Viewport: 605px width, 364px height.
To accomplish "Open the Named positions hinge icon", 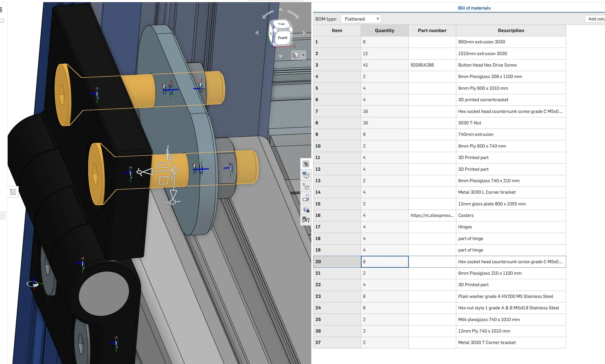I will pos(306,198).
